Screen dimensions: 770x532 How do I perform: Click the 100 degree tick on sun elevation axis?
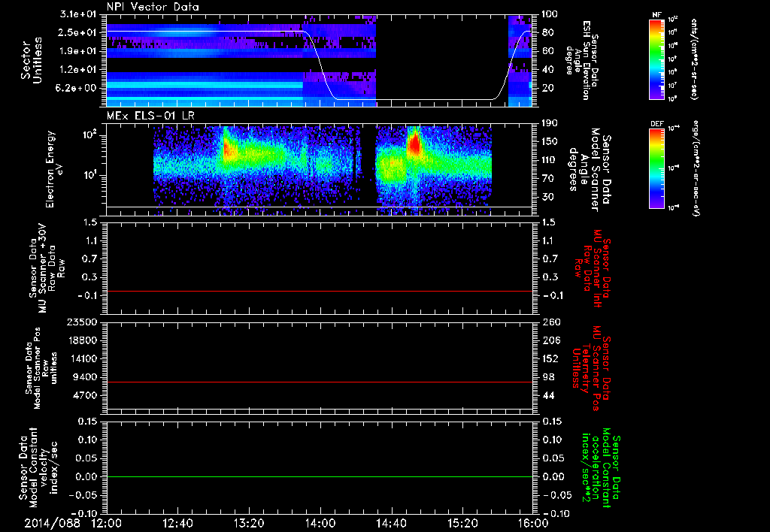coord(550,14)
